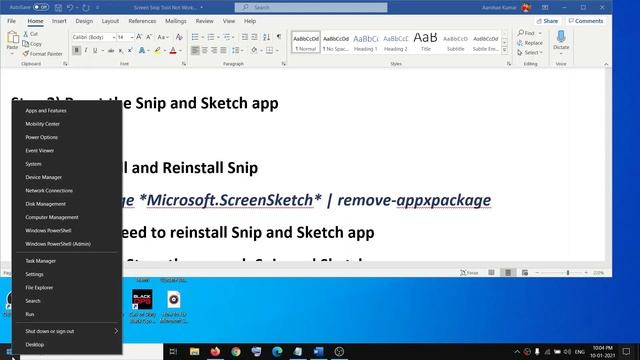The image size is (640, 360).
Task: Open File Explorer from the taskbar
Action: coord(194,351)
